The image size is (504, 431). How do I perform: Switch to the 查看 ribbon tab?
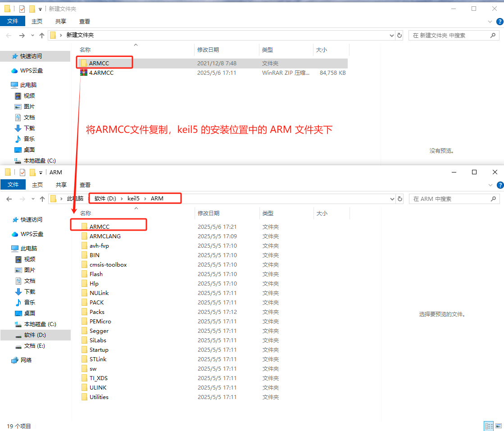coord(85,21)
